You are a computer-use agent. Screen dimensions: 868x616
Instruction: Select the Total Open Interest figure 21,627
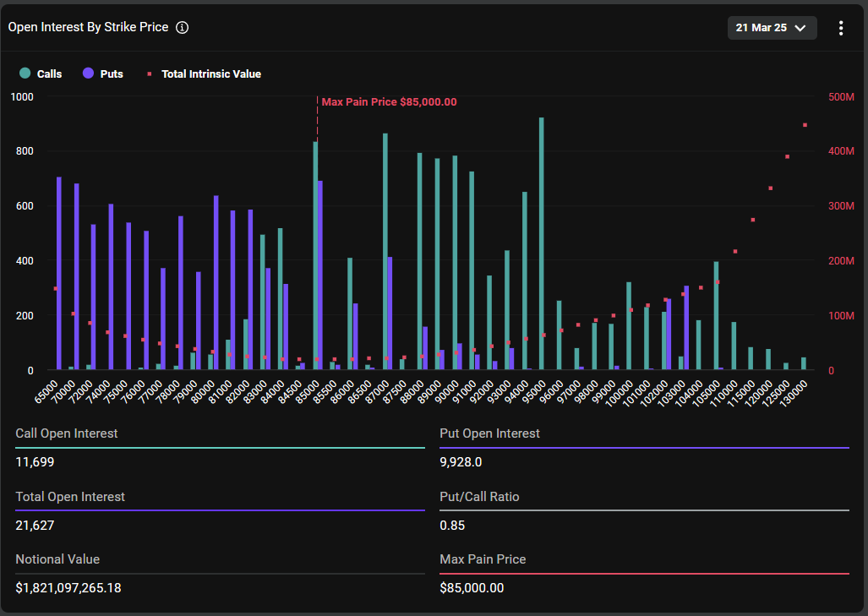click(35, 526)
